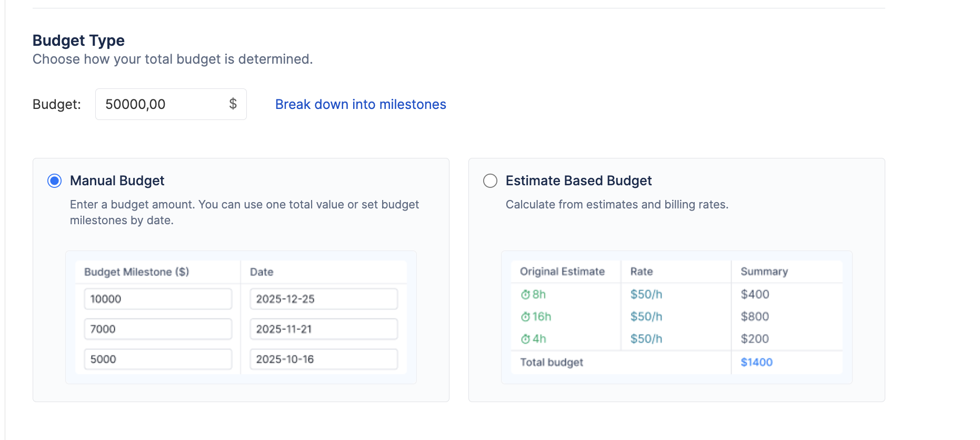Click the dollar sign currency symbol
Viewport: 980px width, 440px height.
point(233,104)
